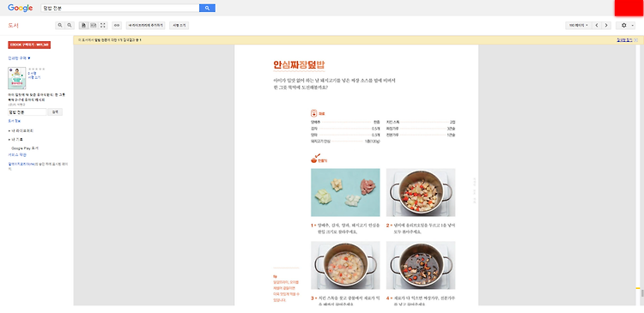644x313 pixels.
Task: Click step 2 pot with vegetables photo
Action: [421, 192]
